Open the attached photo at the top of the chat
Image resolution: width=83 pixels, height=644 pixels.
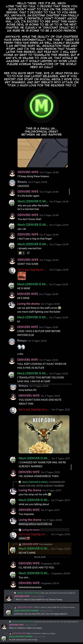43,153
